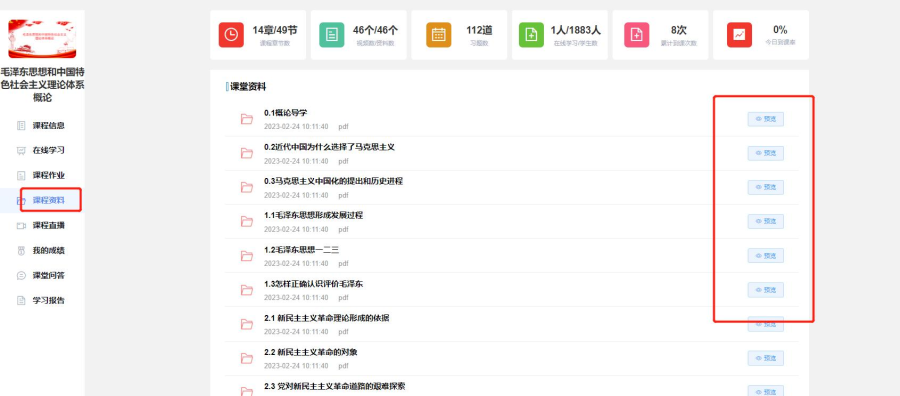
Task: Click the folder icon for 1.3怎样正确认识评价毛泽东
Action: coord(247,290)
